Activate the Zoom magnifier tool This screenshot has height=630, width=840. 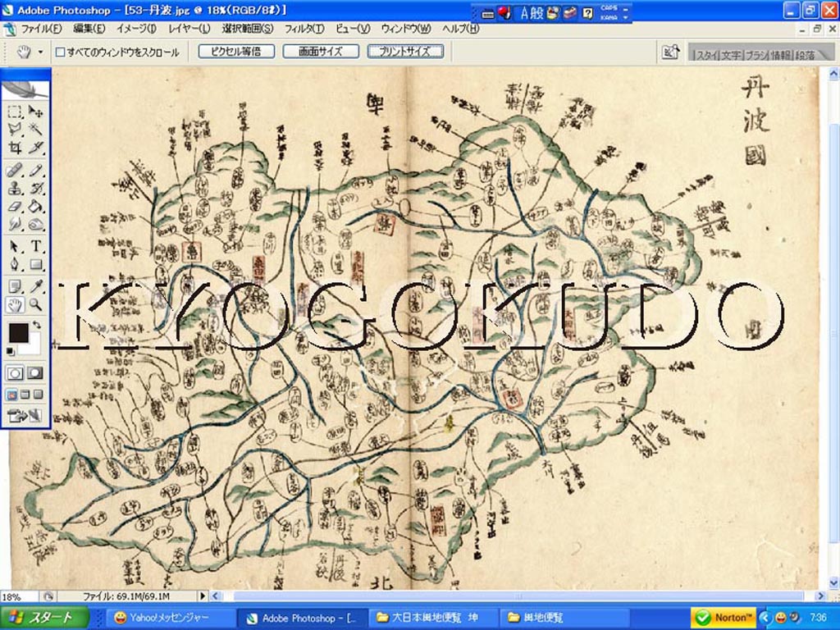tap(36, 305)
